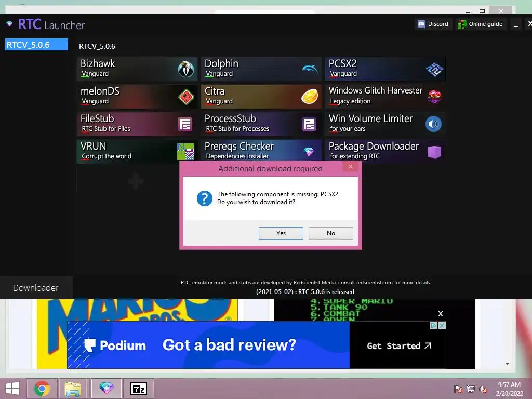Screen dimensions: 532x399
Task: Click the Dolphin emulator logo icon
Action: coord(310,69)
